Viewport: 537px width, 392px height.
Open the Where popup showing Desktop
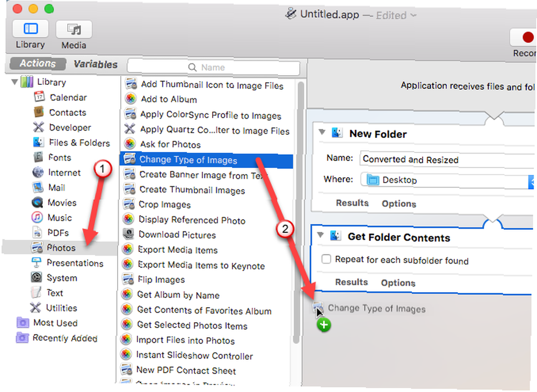[448, 180]
